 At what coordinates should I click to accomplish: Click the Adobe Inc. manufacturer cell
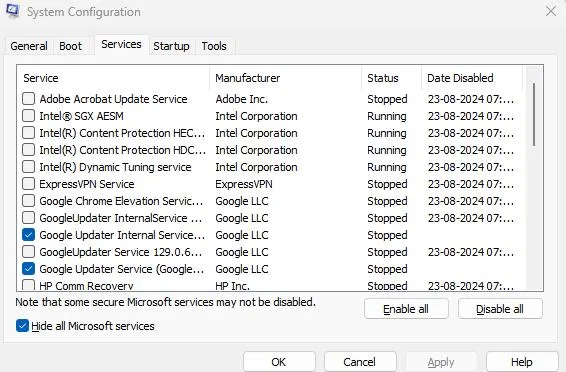click(241, 99)
